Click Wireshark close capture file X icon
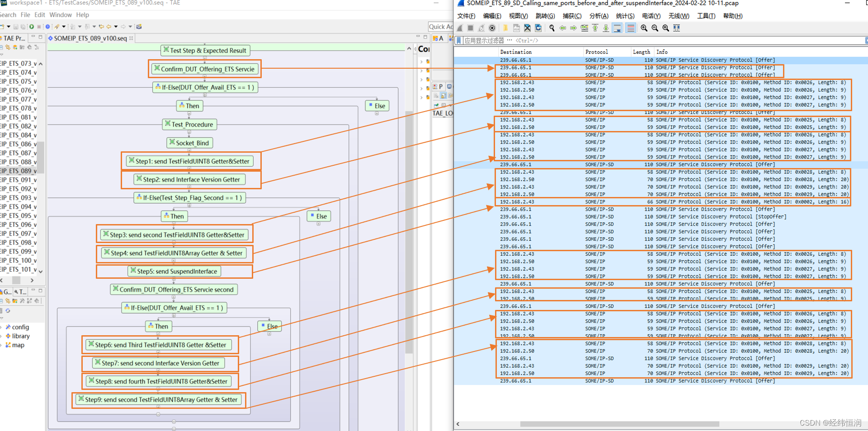Screen dimensions: 868x431 pos(527,28)
